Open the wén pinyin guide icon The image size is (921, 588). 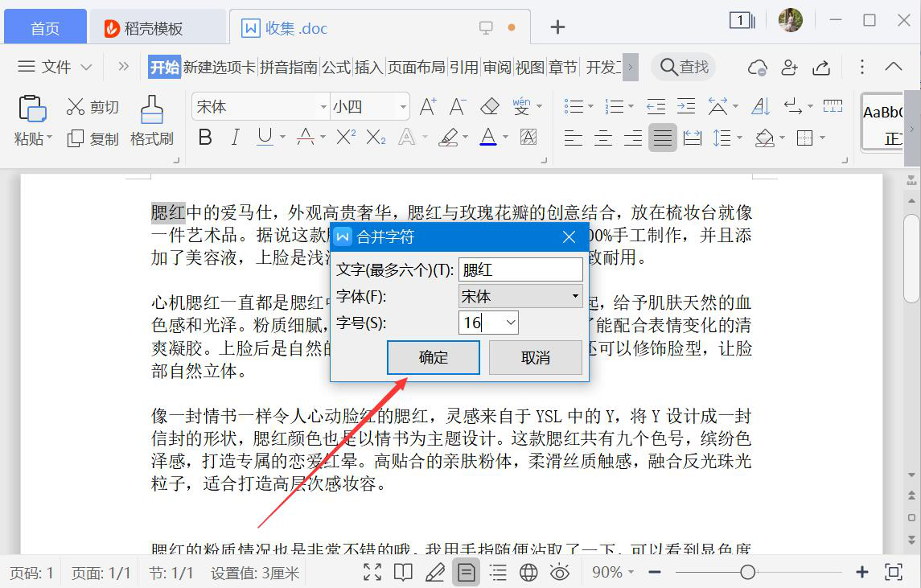(521, 106)
